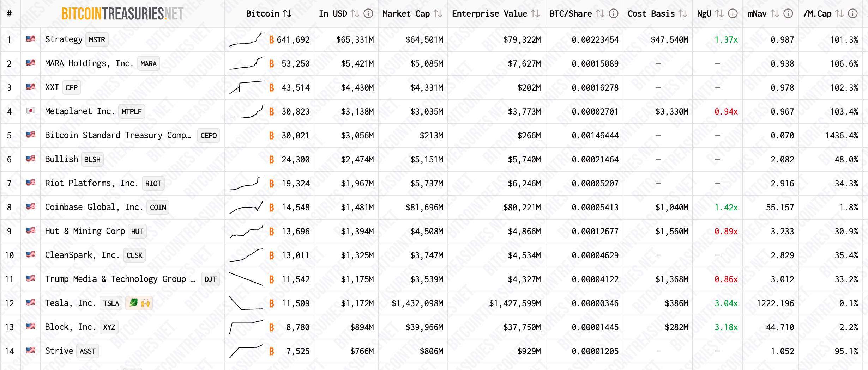The width and height of the screenshot is (868, 370).
Task: Click the MSTR ticker badge
Action: point(96,39)
